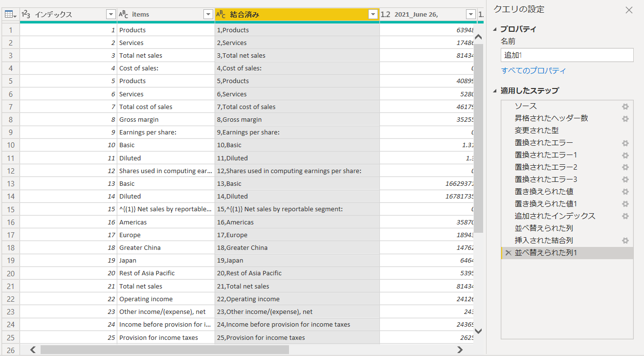Open settings gear for 追加されたインデックス step
The width and height of the screenshot is (644, 356).
(625, 217)
